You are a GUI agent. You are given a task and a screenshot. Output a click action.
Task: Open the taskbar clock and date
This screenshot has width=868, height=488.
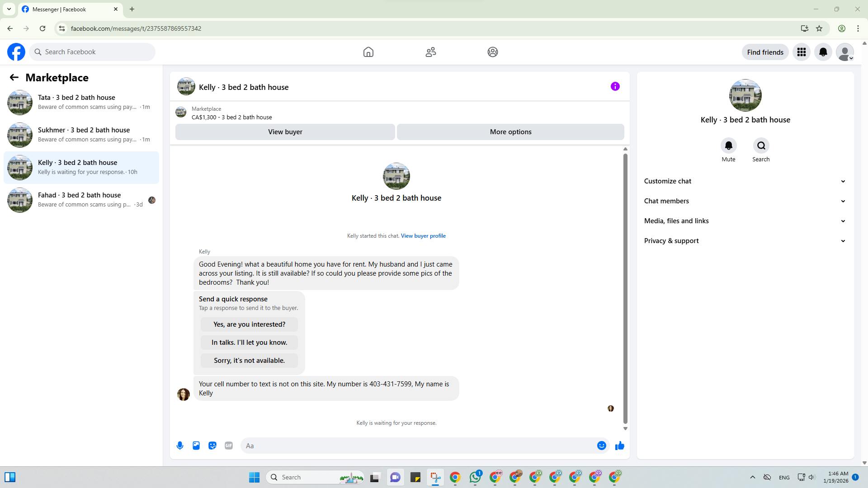pyautogui.click(x=836, y=477)
